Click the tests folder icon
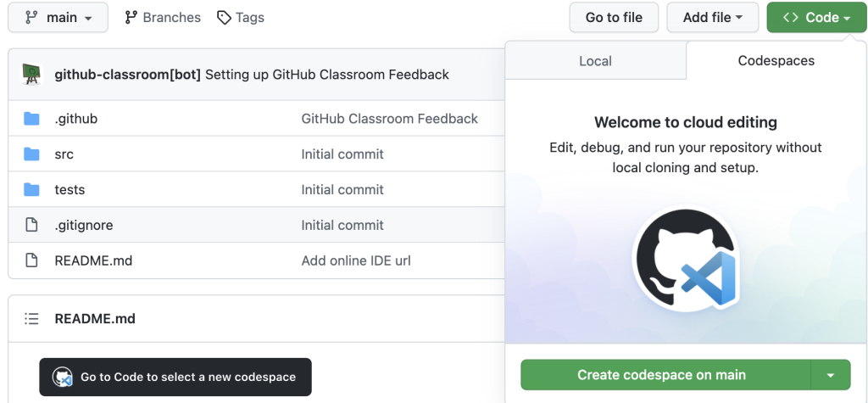Viewport: 868px width, 403px height. pos(32,190)
